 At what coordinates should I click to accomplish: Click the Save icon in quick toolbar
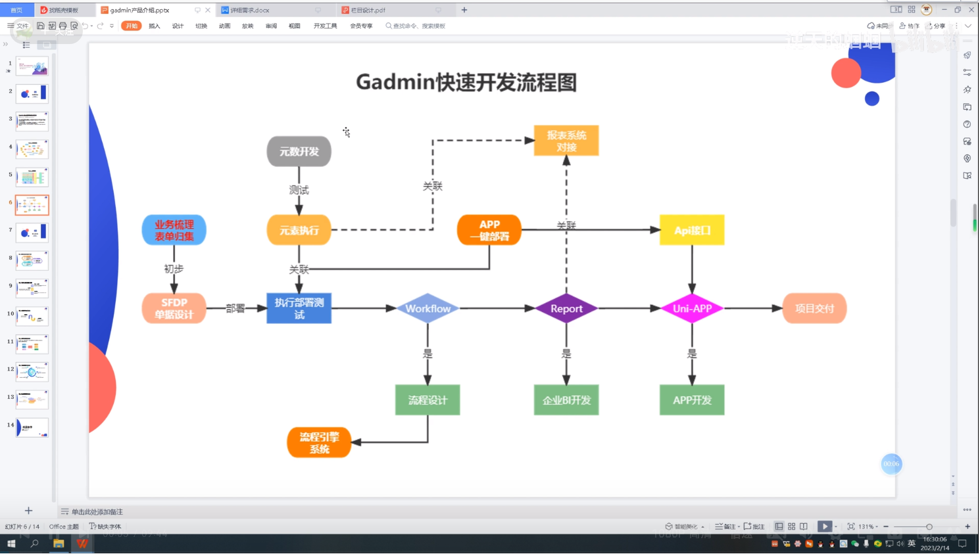40,26
